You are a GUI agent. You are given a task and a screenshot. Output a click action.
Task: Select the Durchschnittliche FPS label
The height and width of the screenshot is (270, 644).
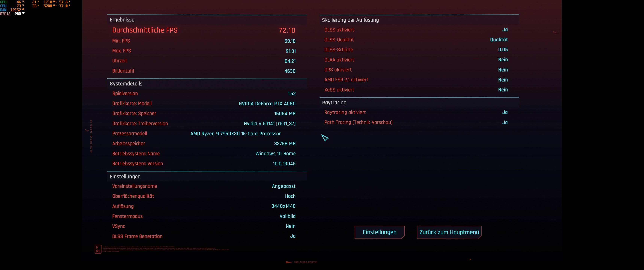[x=145, y=30]
